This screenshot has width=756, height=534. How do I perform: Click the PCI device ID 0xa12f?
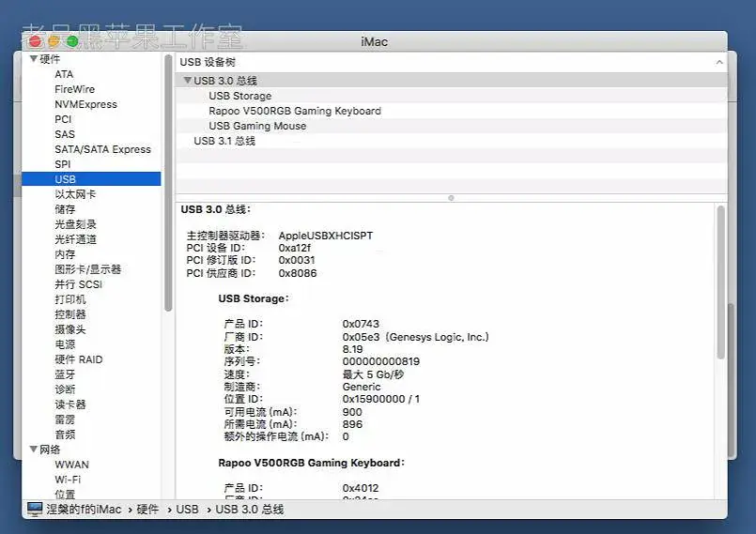[295, 248]
